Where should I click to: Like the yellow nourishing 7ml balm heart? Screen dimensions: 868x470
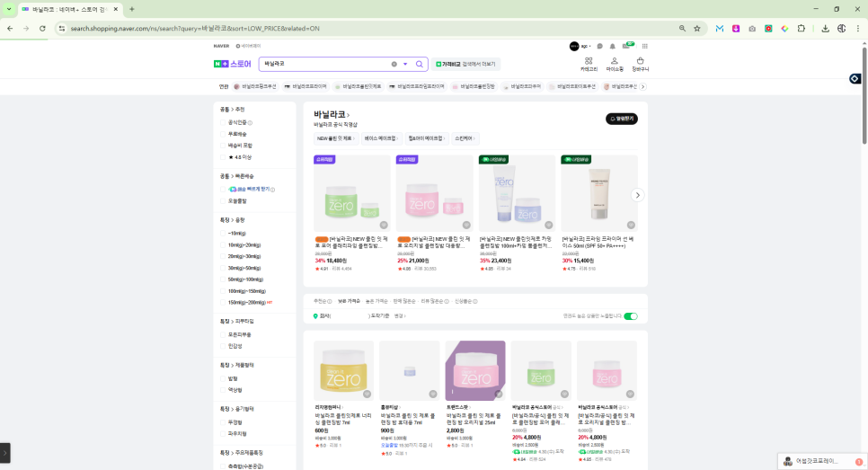pos(367,395)
